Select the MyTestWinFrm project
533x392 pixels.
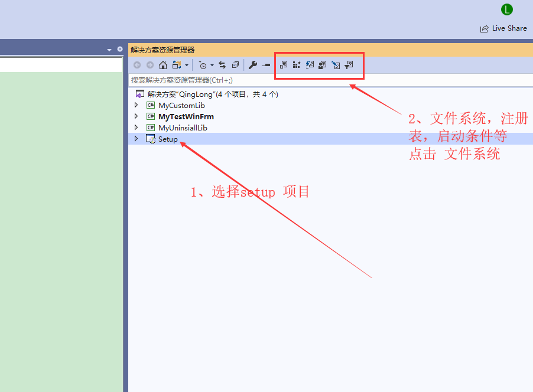[186, 116]
